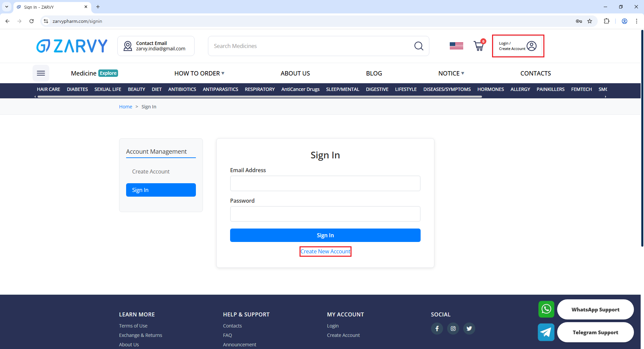Visit the Instagram social page

point(453,329)
